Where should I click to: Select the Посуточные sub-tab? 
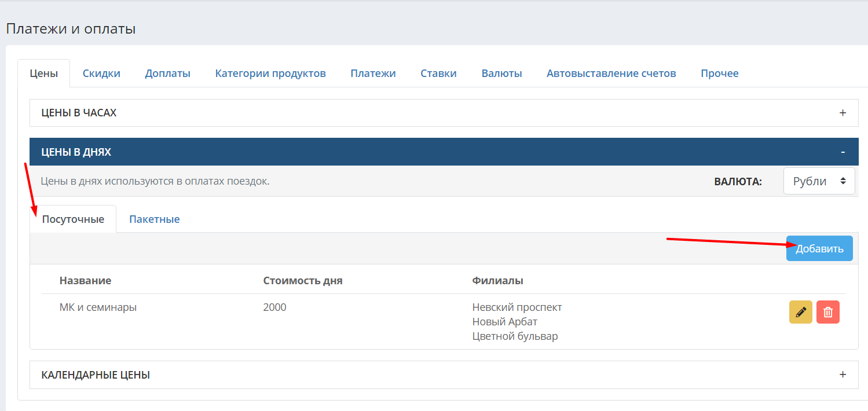[x=73, y=219]
